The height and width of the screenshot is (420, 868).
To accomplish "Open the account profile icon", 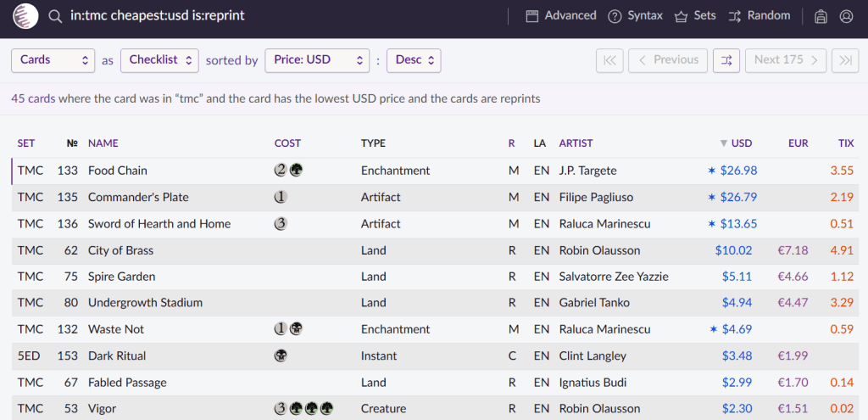I will (846, 16).
